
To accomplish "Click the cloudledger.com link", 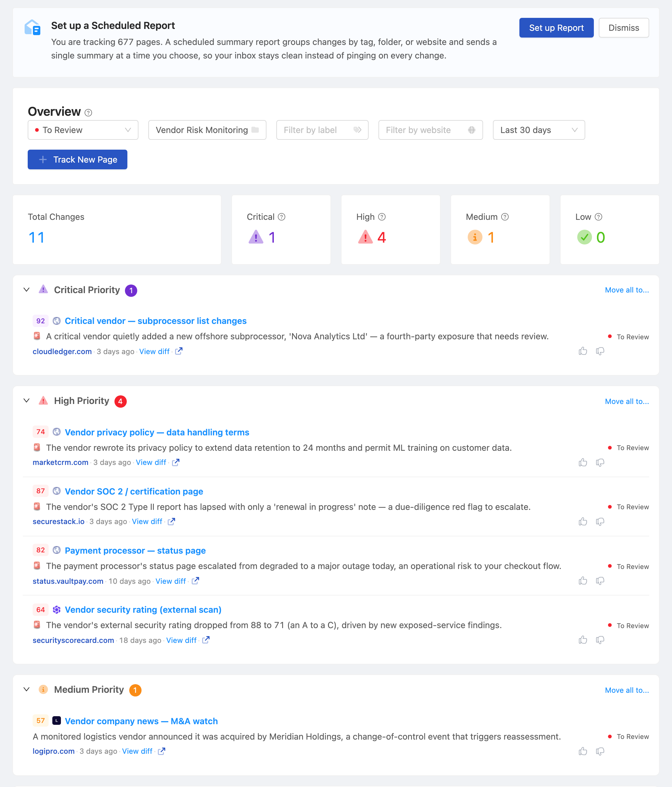I will [x=62, y=352].
